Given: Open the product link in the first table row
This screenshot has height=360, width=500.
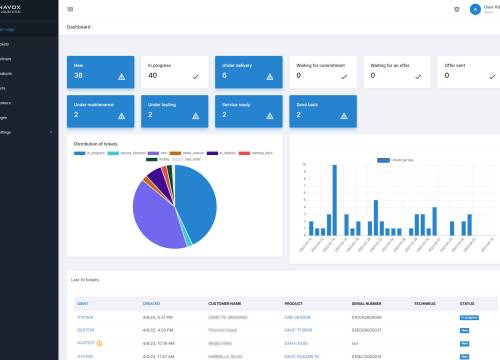Looking at the screenshot, I should click(297, 317).
